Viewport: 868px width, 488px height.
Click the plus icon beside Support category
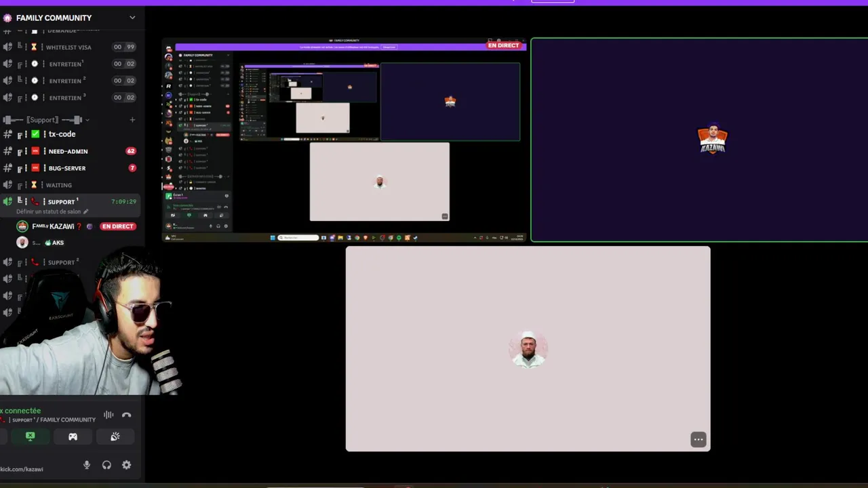(132, 120)
